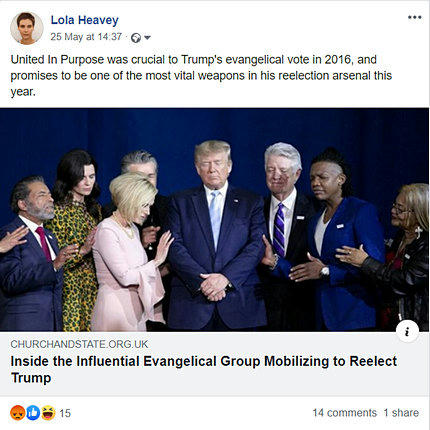Open the Lola Heavey profile name link
Viewport: 430px width, 430px height.
click(85, 20)
